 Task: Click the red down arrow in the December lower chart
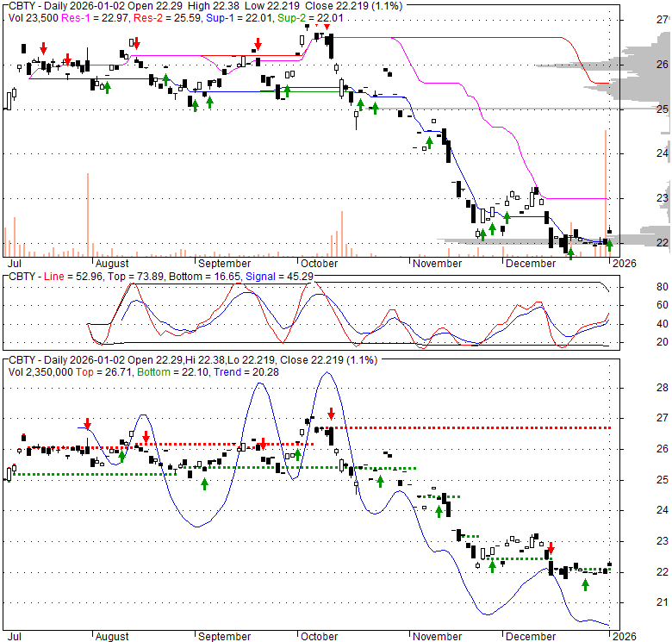pyautogui.click(x=551, y=548)
